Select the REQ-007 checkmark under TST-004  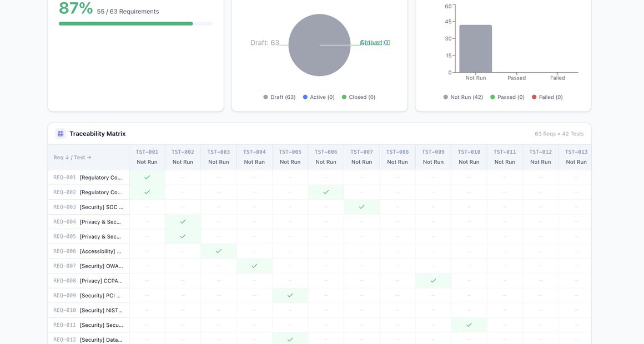pos(254,266)
